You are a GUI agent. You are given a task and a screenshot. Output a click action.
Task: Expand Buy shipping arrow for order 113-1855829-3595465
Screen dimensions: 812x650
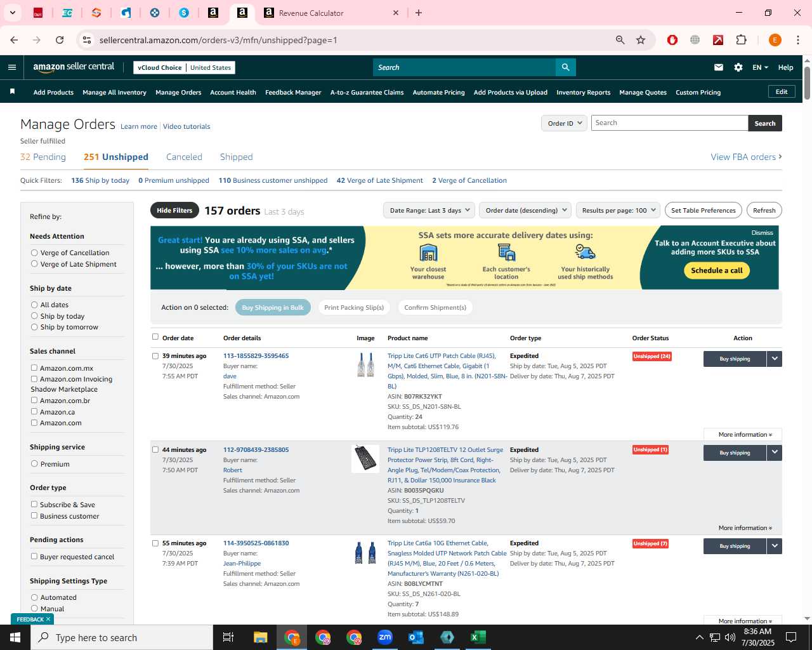click(x=775, y=359)
